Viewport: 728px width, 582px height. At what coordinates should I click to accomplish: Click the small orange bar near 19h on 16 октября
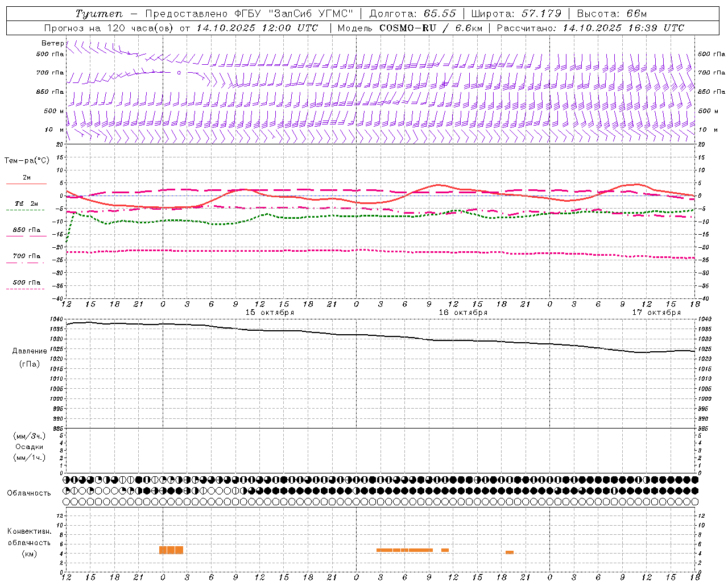pyautogui.click(x=510, y=552)
